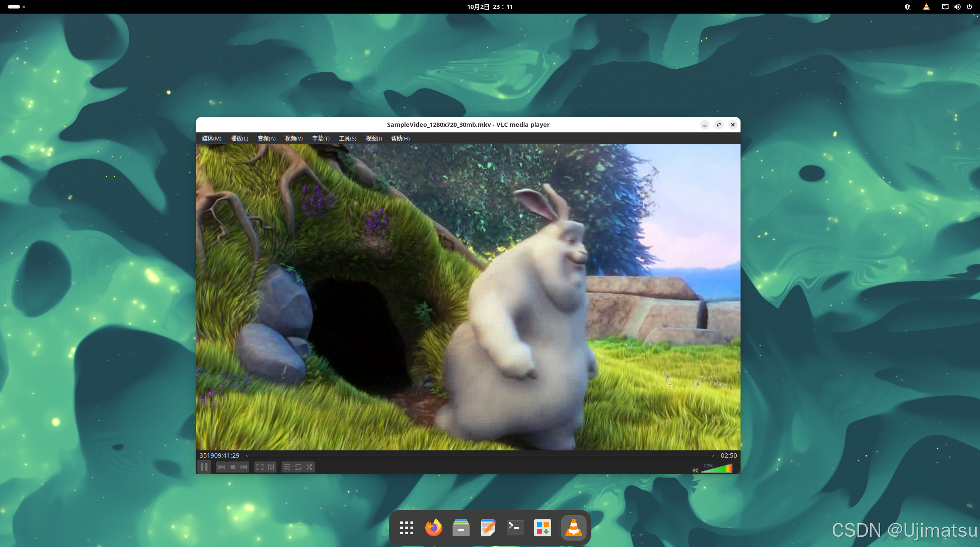The image size is (980, 547).
Task: Mute audio via speaker icon
Action: [x=695, y=470]
